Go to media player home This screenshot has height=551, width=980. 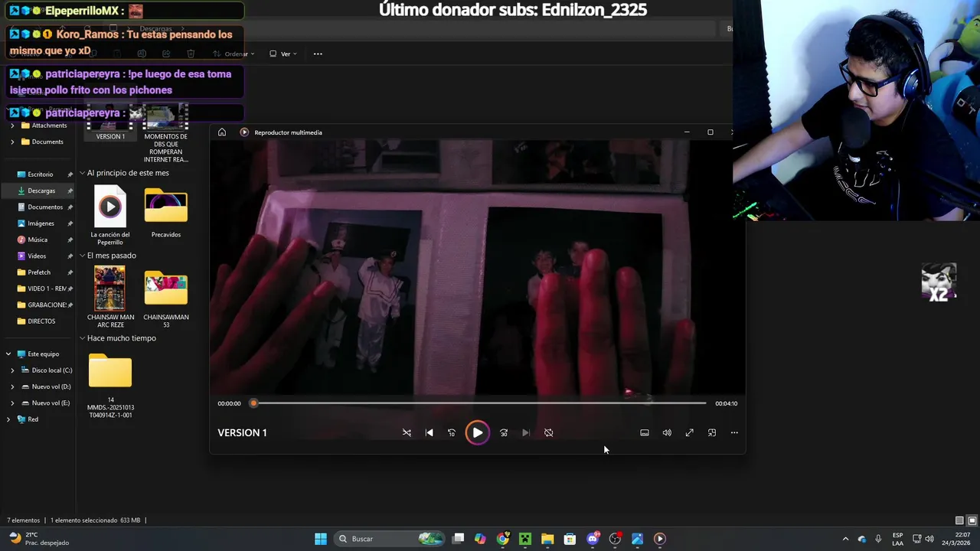[x=222, y=132]
